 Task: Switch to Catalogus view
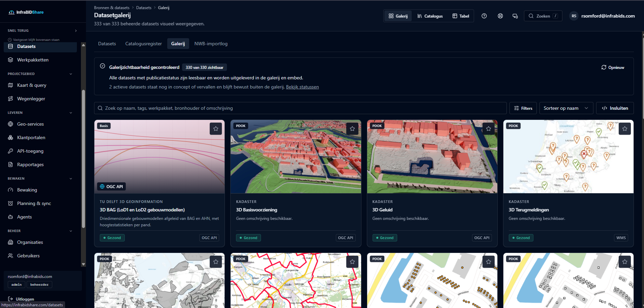[430, 16]
